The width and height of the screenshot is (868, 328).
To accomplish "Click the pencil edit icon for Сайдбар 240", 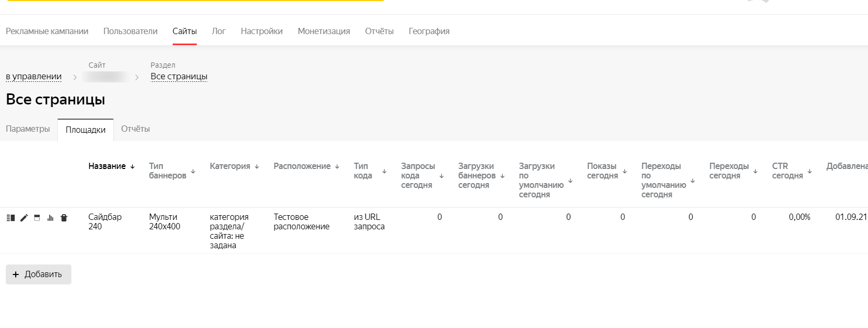I will point(24,218).
